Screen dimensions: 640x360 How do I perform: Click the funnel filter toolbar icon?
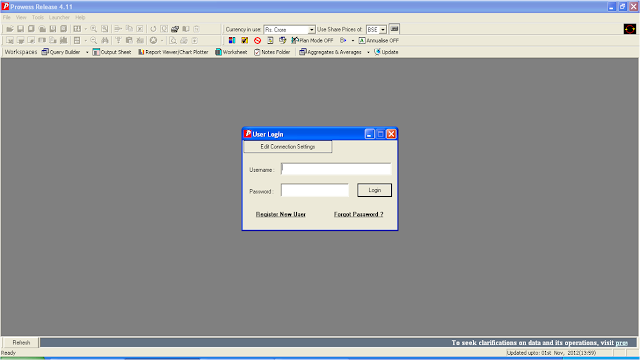[x=118, y=40]
